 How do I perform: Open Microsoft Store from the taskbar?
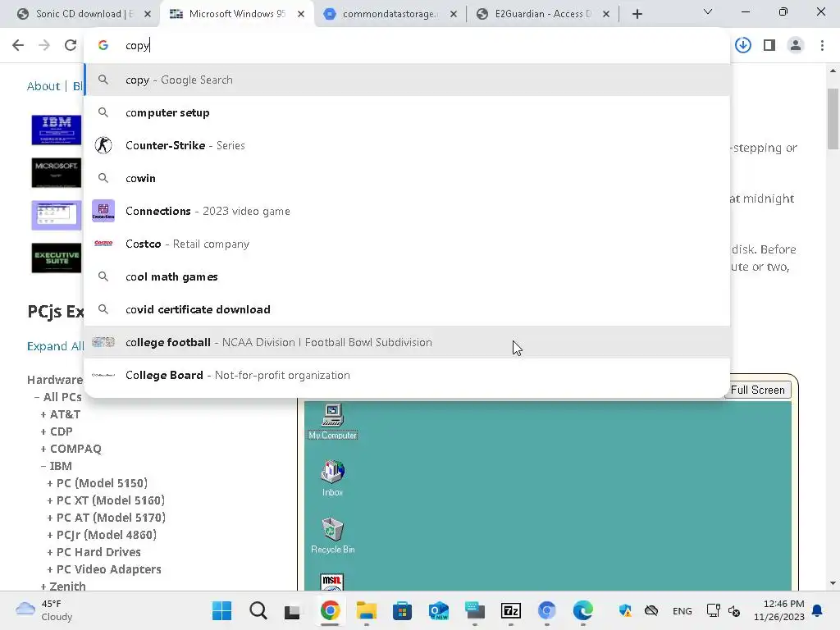point(402,610)
